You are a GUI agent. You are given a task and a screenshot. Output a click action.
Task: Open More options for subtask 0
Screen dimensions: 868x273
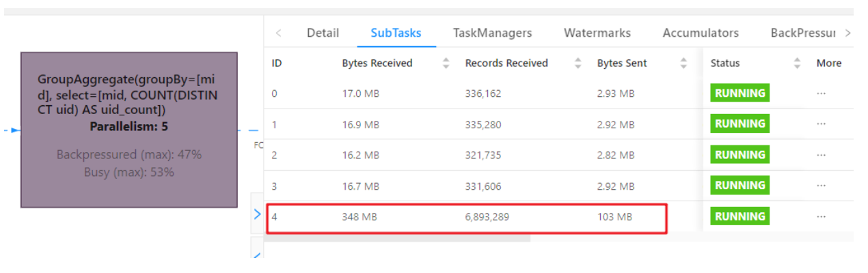click(x=821, y=94)
